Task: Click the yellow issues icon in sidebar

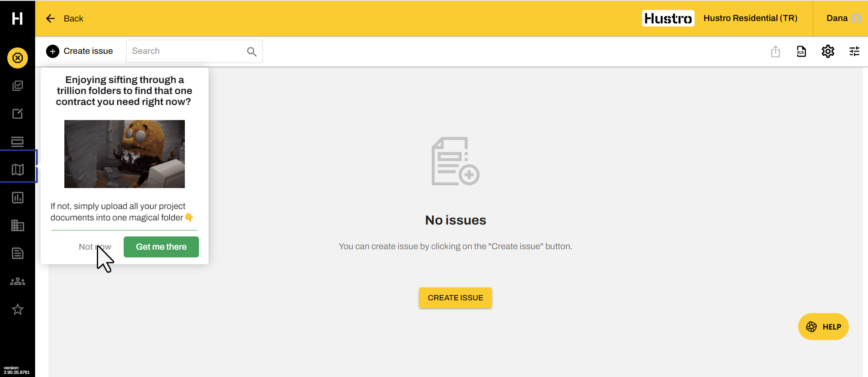Action: click(x=17, y=58)
